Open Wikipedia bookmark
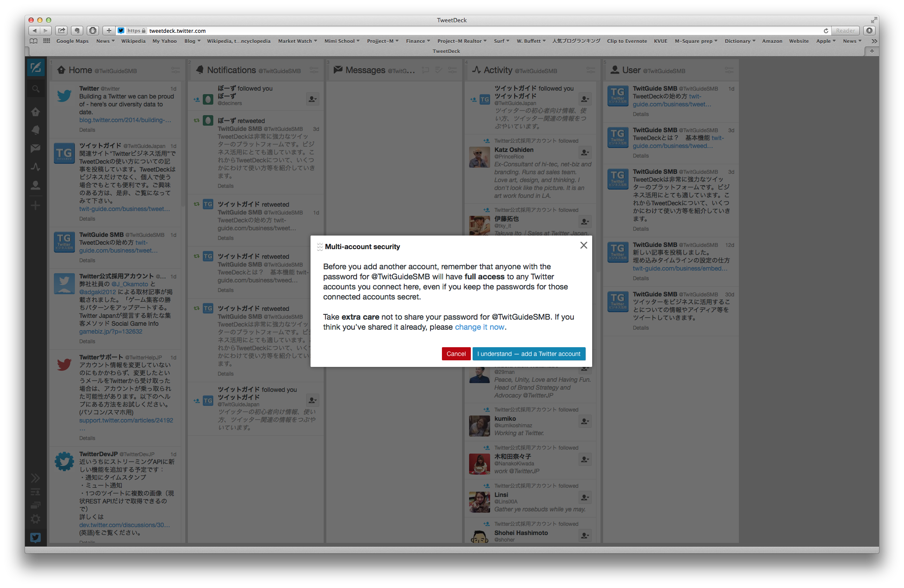Screen dimensions: 904x588 click(133, 41)
